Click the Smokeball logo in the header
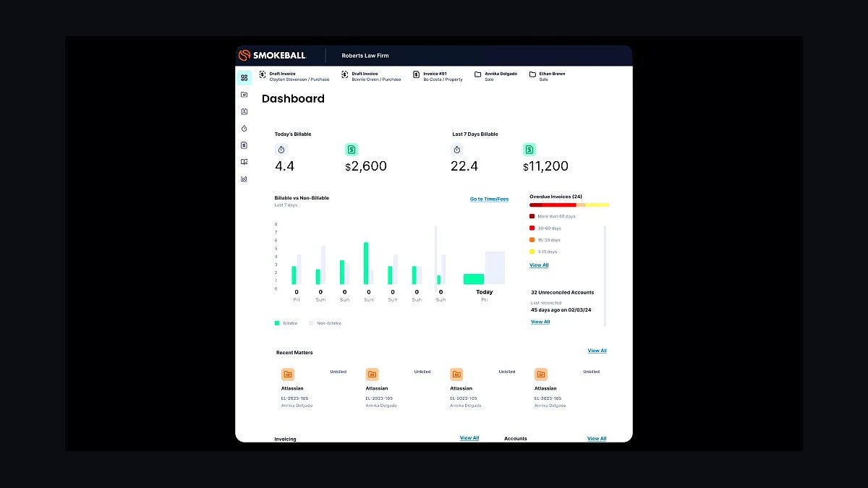 click(272, 56)
